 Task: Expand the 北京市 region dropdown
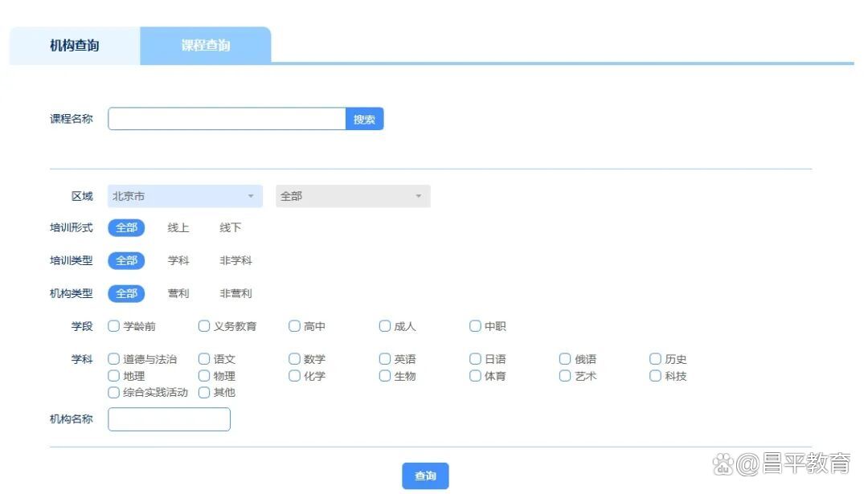pos(185,196)
